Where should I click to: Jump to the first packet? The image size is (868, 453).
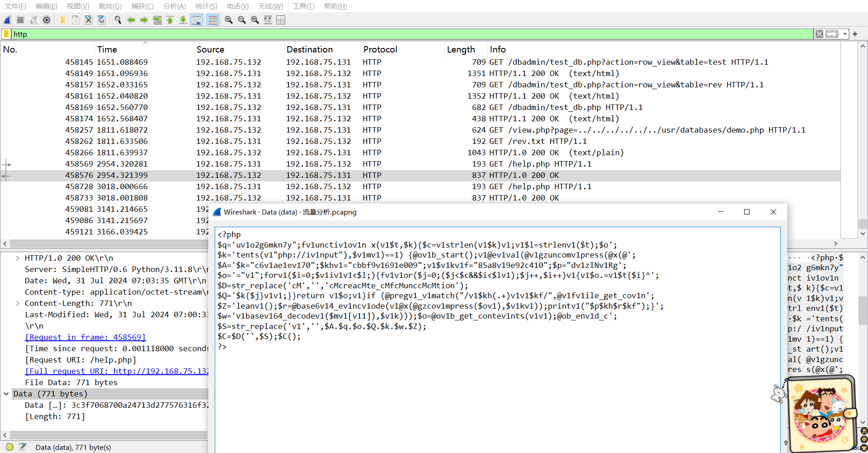click(x=170, y=20)
